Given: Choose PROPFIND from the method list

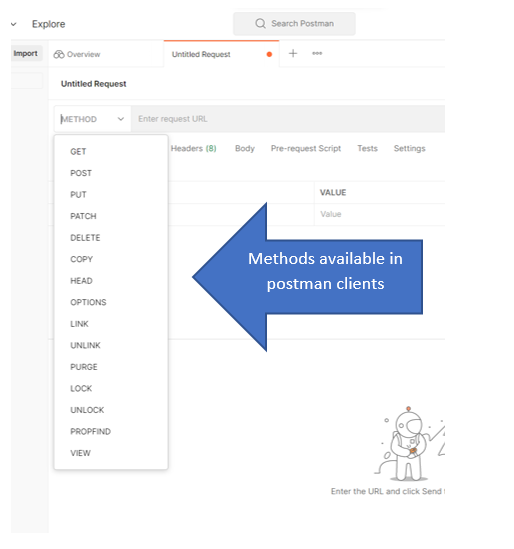Looking at the screenshot, I should pyautogui.click(x=111, y=432).
